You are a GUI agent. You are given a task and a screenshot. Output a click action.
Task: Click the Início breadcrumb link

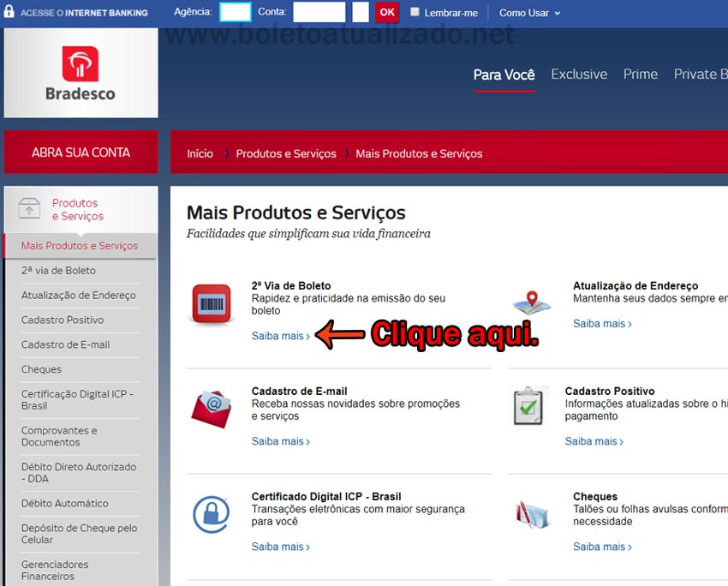coord(200,153)
